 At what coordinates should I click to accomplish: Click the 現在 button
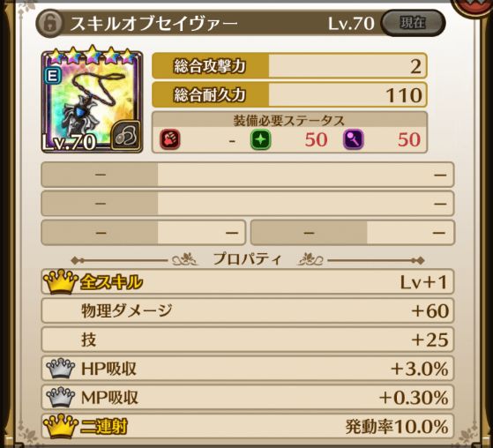pyautogui.click(x=413, y=23)
